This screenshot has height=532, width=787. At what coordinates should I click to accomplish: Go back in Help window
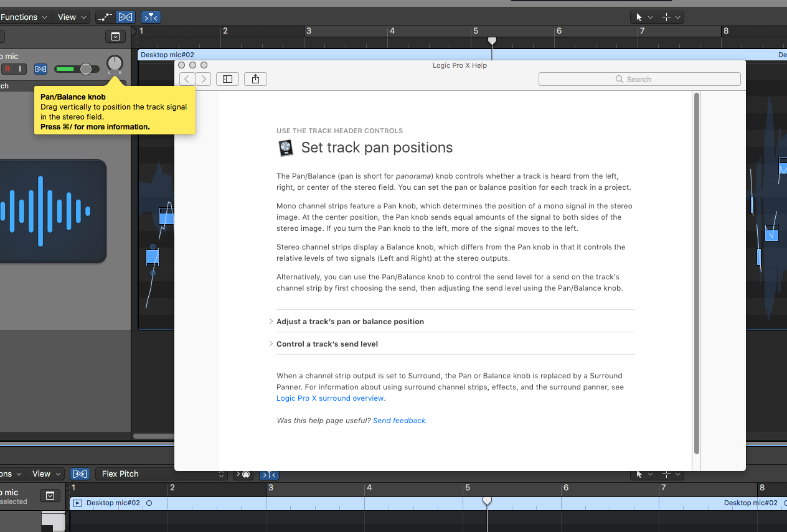pyautogui.click(x=187, y=79)
